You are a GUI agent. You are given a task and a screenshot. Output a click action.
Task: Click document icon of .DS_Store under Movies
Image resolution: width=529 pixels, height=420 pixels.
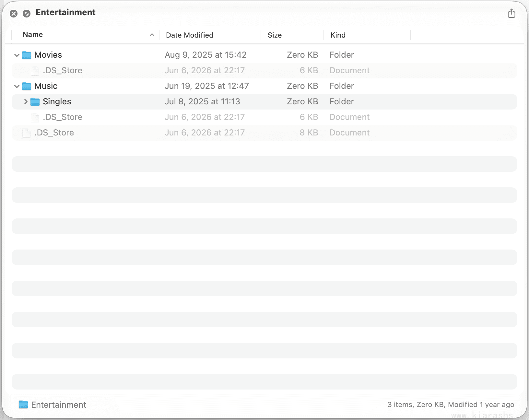pos(35,71)
